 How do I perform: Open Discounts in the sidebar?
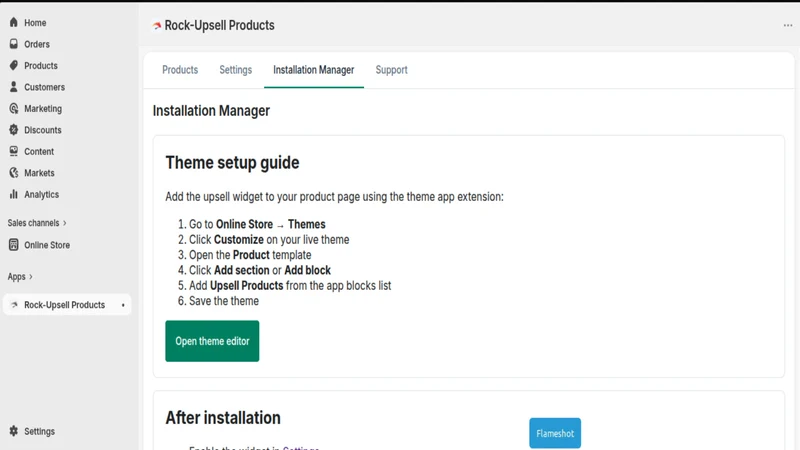(43, 130)
